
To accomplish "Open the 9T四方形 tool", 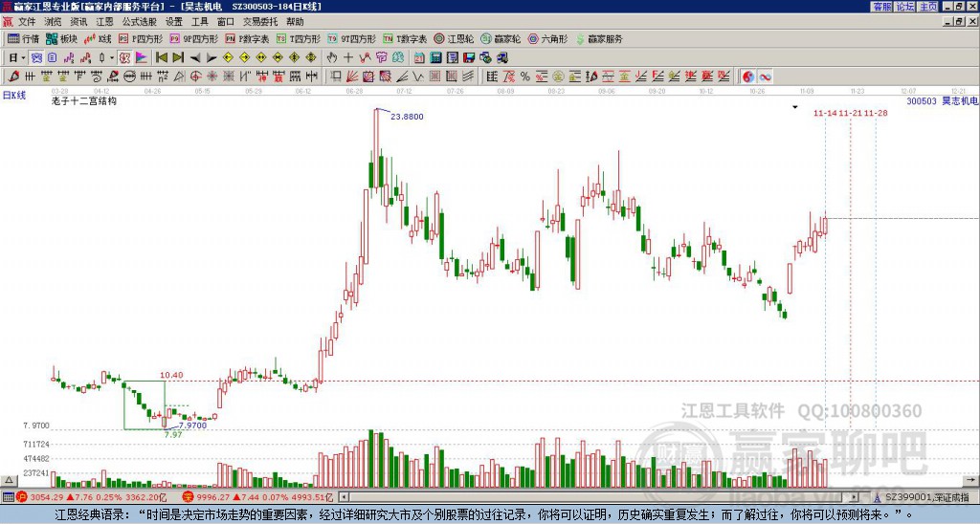I will [352, 38].
